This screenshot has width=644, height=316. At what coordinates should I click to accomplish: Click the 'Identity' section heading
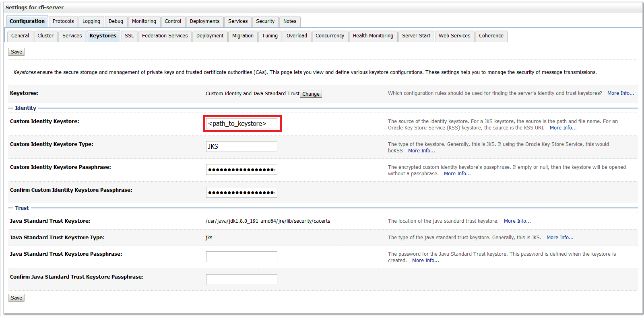tap(26, 108)
